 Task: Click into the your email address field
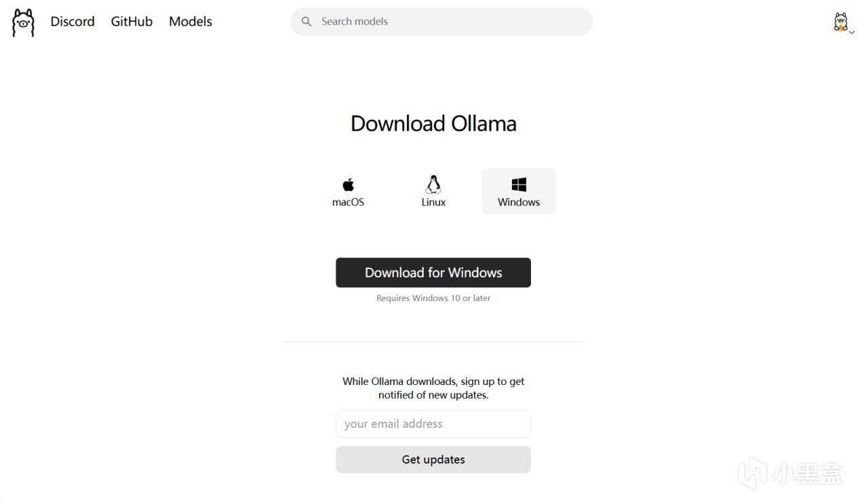pyautogui.click(x=433, y=424)
